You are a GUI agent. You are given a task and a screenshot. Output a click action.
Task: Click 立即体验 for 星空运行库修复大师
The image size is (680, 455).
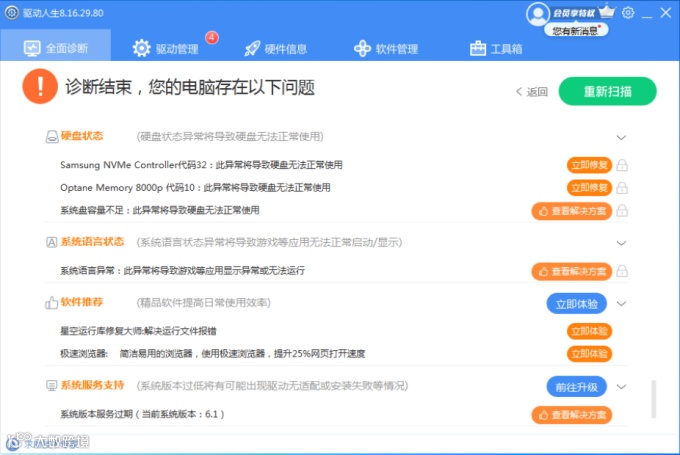(x=589, y=331)
